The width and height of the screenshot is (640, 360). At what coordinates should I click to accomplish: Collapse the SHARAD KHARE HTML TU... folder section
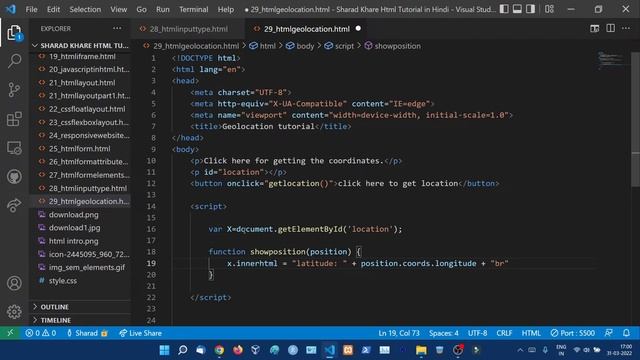click(x=81, y=45)
